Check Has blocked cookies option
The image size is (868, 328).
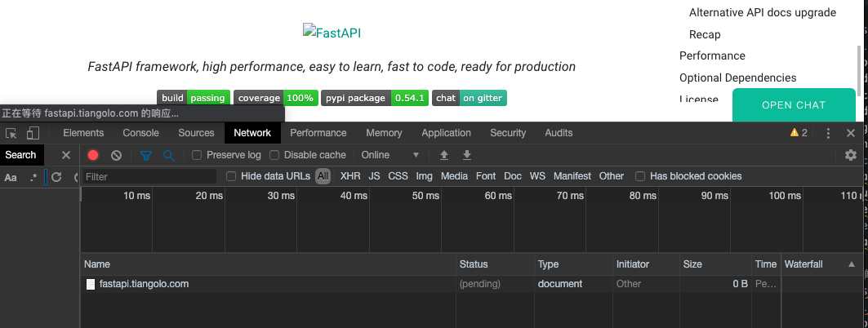coord(640,176)
